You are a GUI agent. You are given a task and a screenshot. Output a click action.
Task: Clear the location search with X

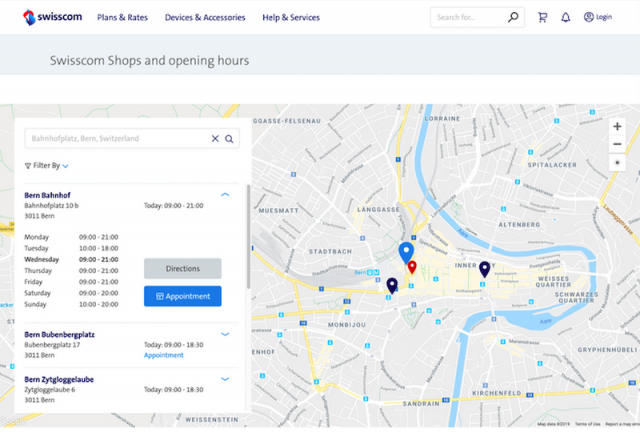tap(215, 139)
